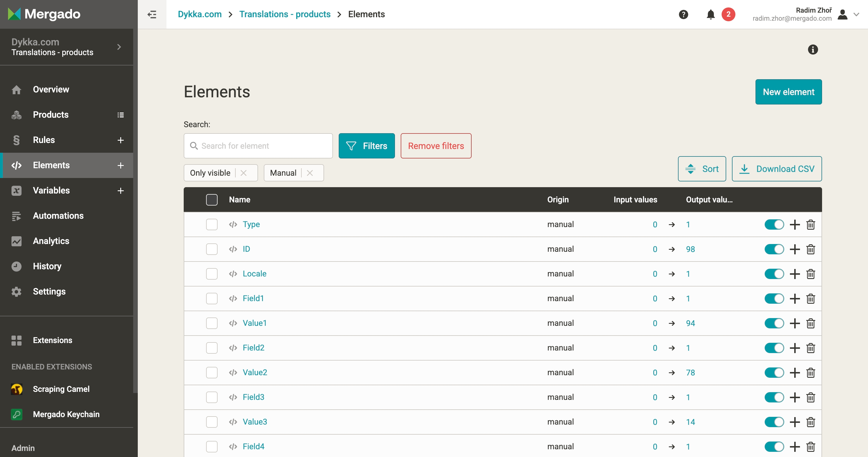868x457 pixels.
Task: Open the History menu item
Action: tap(47, 266)
